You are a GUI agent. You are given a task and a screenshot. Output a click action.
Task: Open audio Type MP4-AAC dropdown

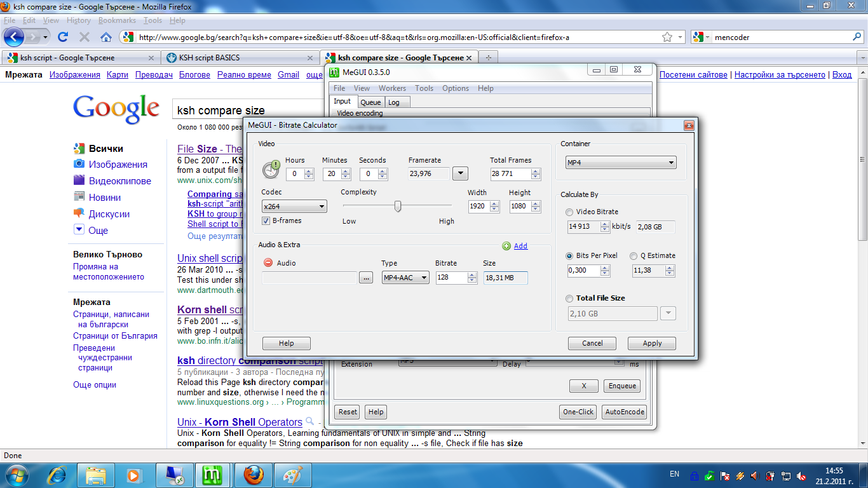click(405, 277)
